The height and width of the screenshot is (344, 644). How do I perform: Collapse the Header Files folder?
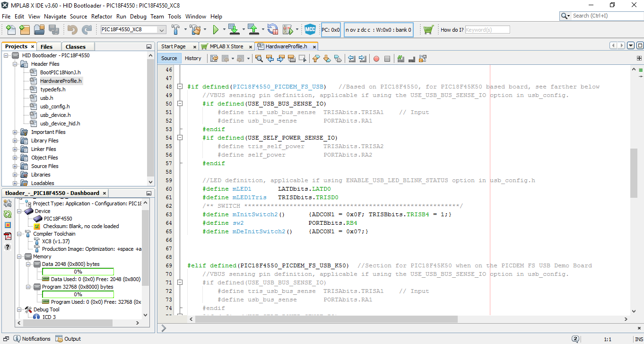(15, 64)
